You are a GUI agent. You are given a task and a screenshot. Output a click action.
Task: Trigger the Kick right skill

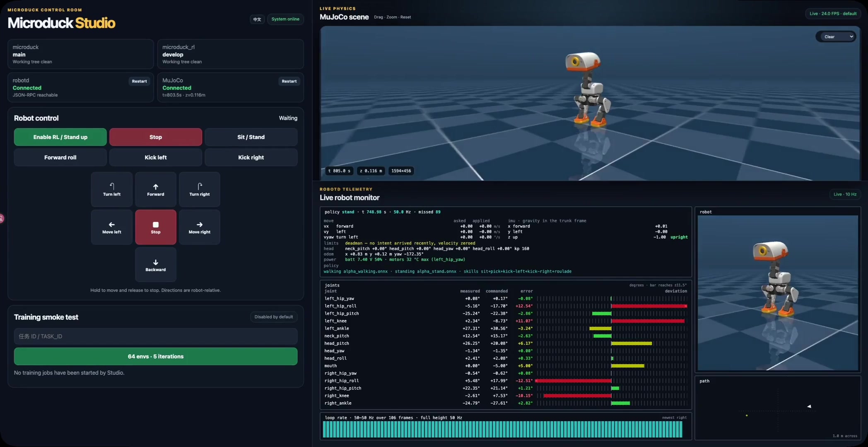[251, 157]
